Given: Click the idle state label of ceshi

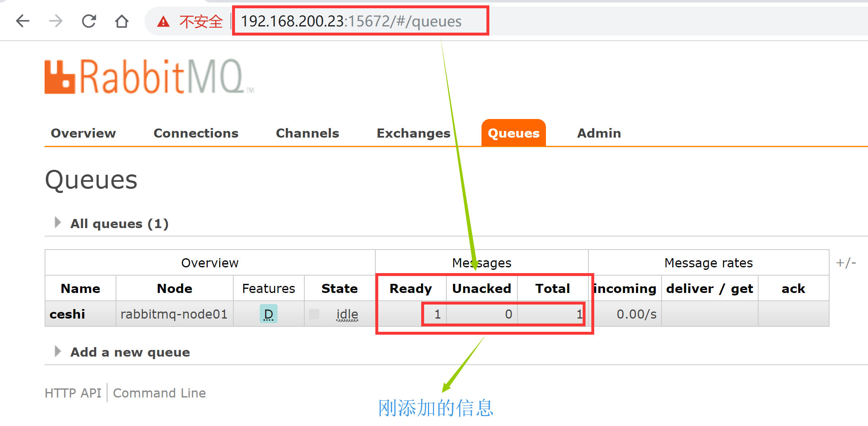Looking at the screenshot, I should point(347,314).
